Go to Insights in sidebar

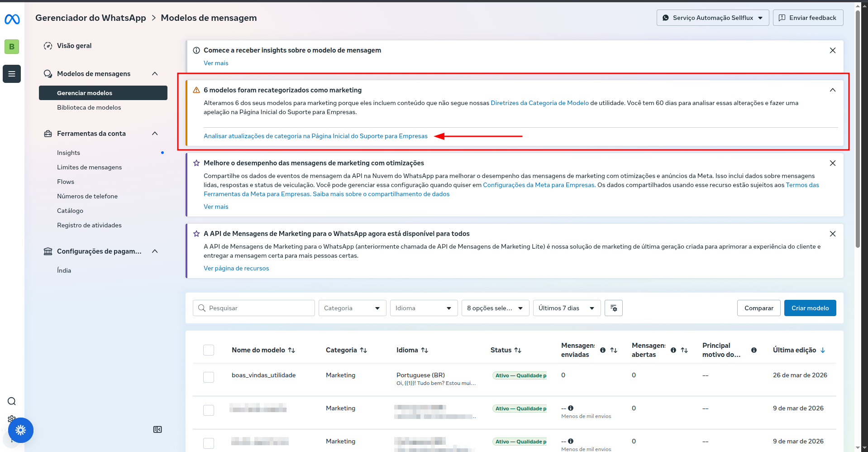tap(69, 153)
